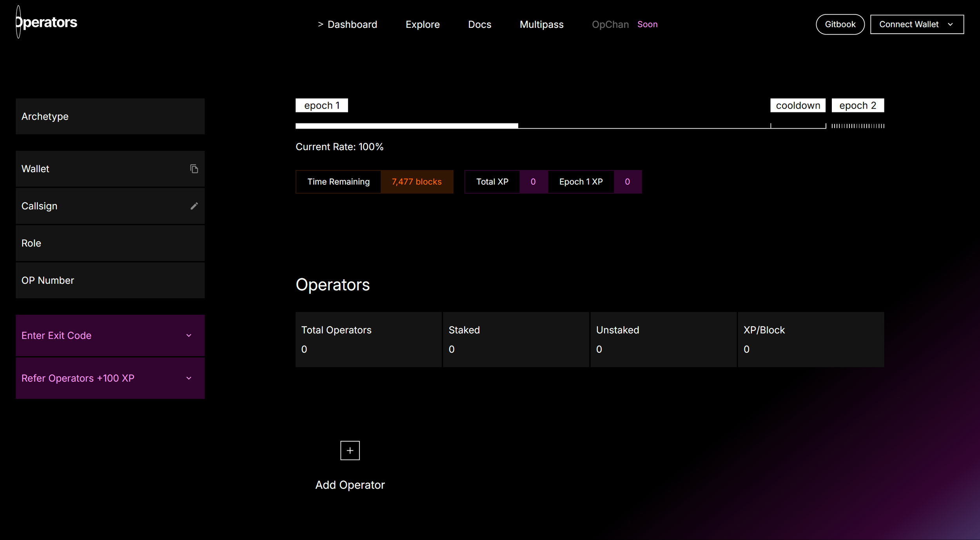This screenshot has width=980, height=540.
Task: Open the Gitbook button
Action: 840,25
